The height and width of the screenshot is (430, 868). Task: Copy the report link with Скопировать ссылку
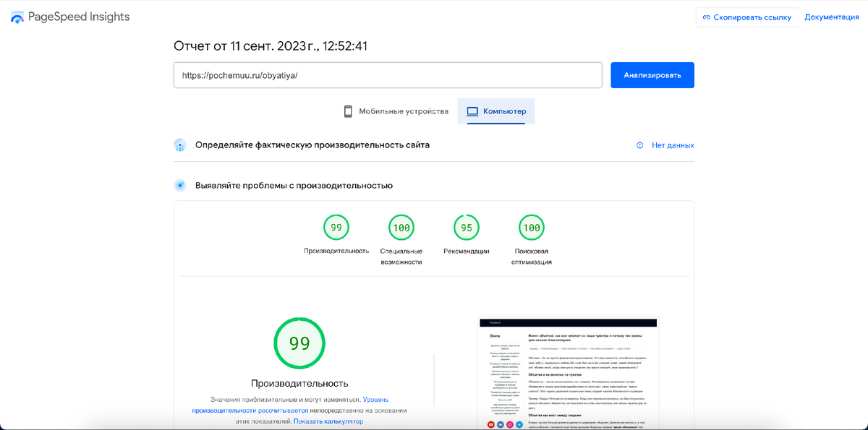[747, 17]
